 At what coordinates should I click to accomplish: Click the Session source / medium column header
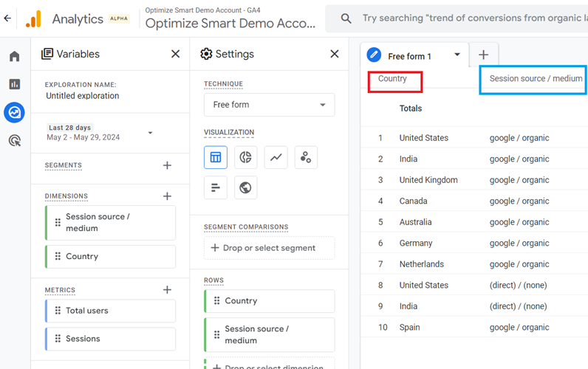[x=536, y=79]
